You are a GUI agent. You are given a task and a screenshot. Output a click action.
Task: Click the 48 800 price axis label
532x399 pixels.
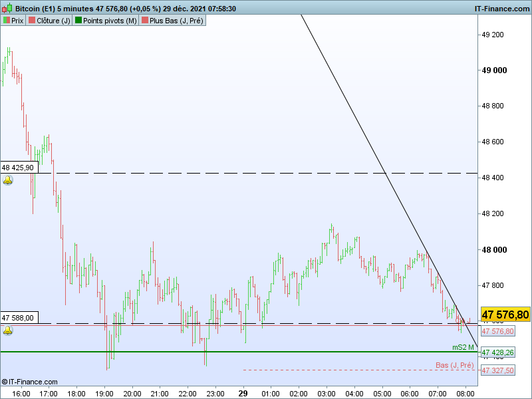tap(493, 106)
